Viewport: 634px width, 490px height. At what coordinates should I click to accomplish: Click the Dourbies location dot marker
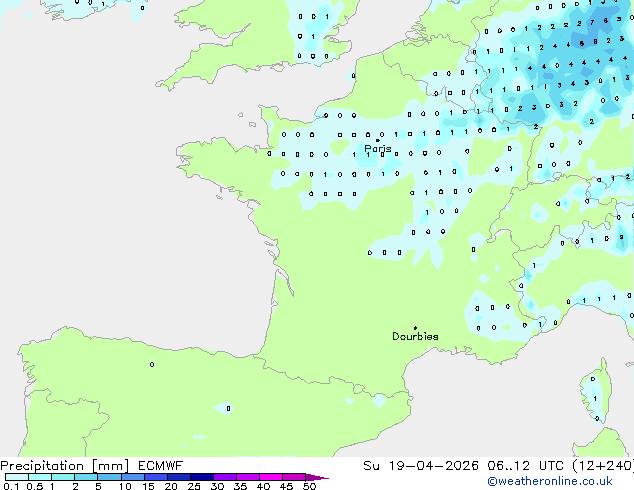415,328
